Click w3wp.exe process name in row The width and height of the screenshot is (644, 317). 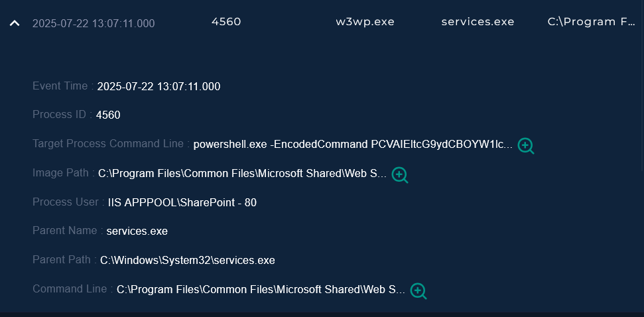click(x=365, y=22)
